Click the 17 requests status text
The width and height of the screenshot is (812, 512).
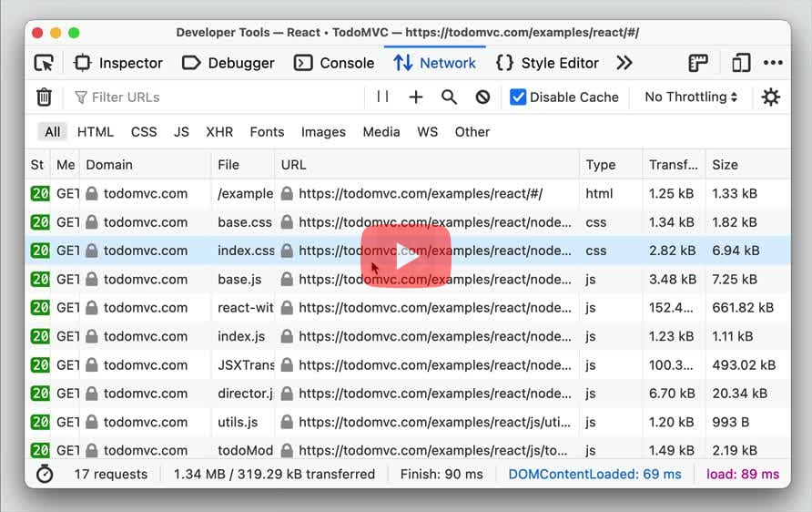111,474
